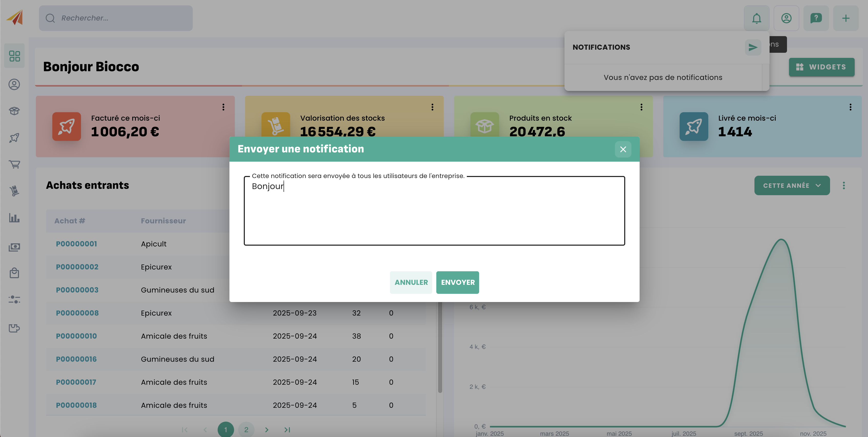
Task: Go to next page arrow in pagination
Action: coord(267,430)
